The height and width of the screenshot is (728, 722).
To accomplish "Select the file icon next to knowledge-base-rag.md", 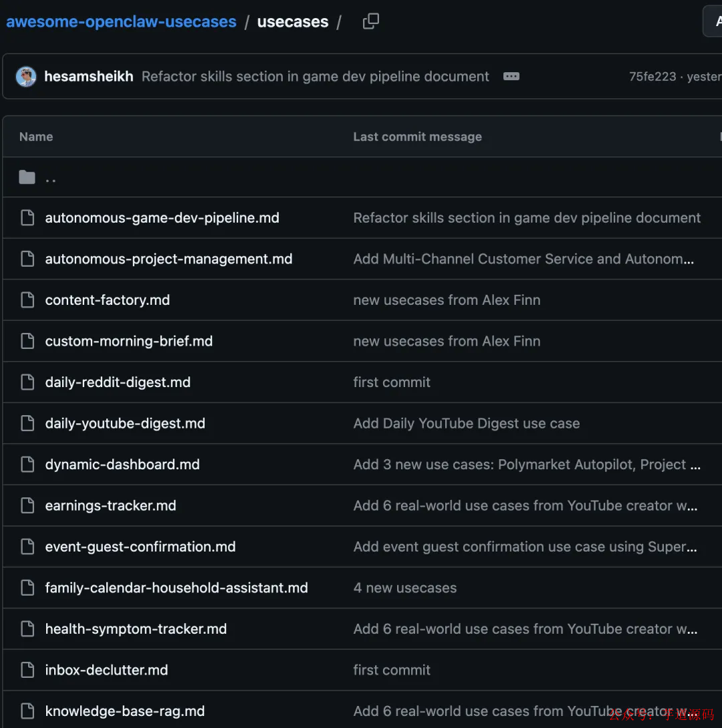I will click(27, 711).
